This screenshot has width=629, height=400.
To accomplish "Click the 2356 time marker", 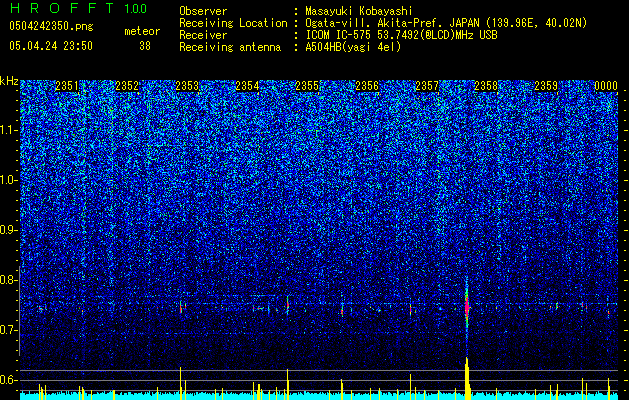I will (x=367, y=86).
